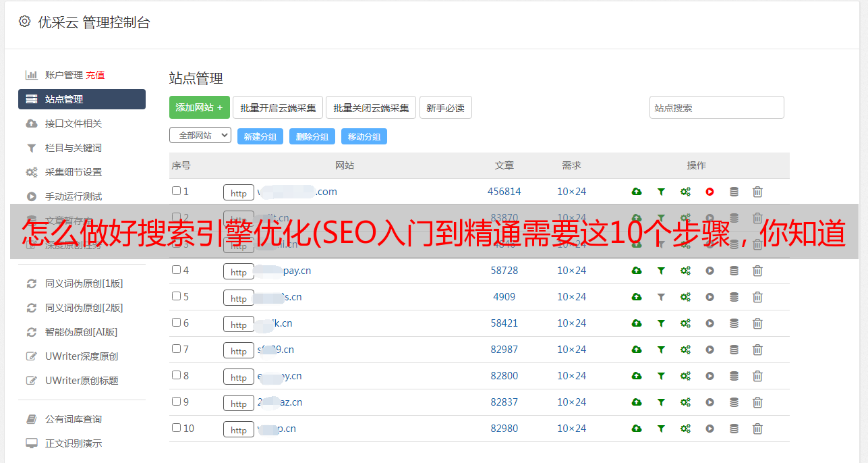The image size is (868, 463).
Task: Open 正文识别演示 sidebar item
Action: tap(74, 443)
